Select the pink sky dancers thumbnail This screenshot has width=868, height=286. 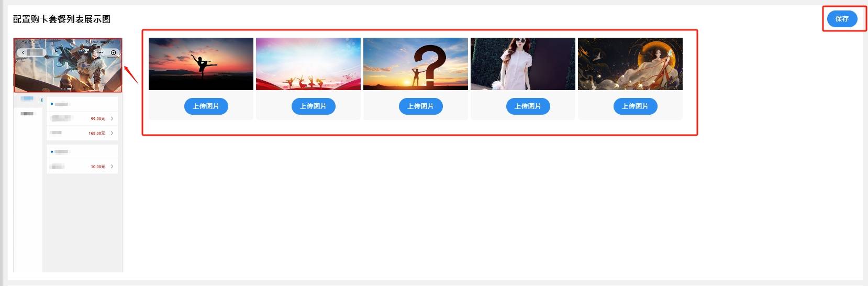tap(308, 64)
